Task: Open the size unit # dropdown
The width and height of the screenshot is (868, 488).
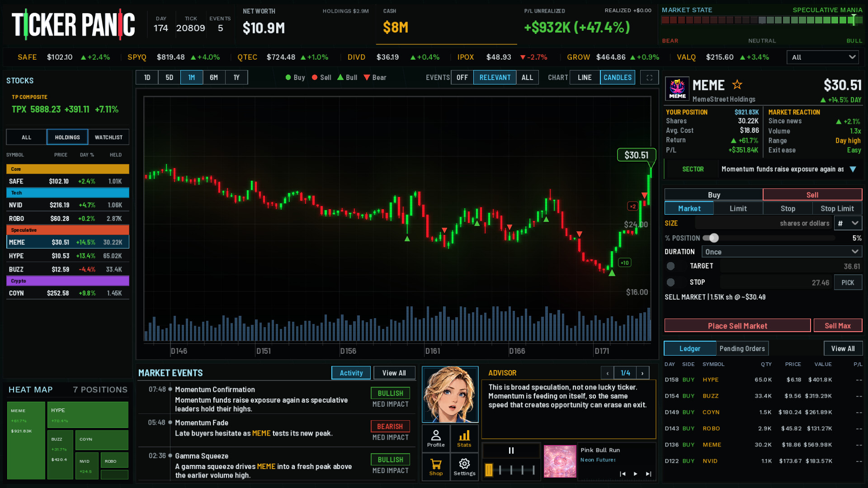Action: [848, 223]
